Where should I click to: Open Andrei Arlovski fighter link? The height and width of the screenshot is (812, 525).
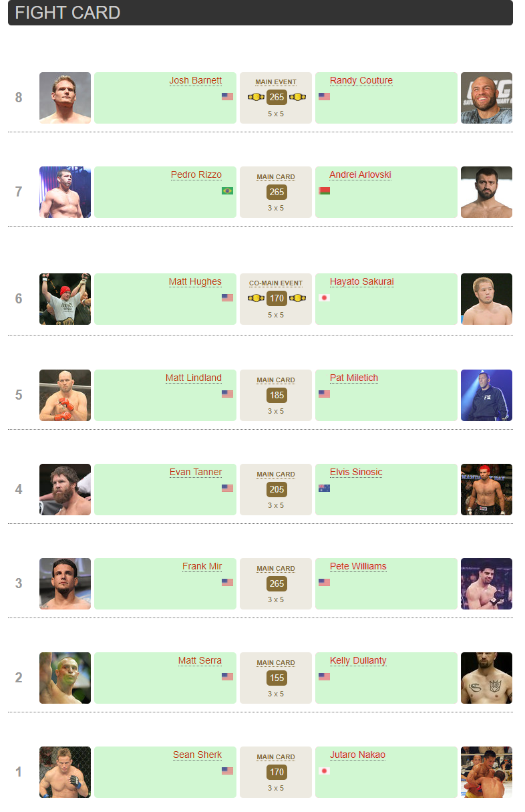[360, 175]
